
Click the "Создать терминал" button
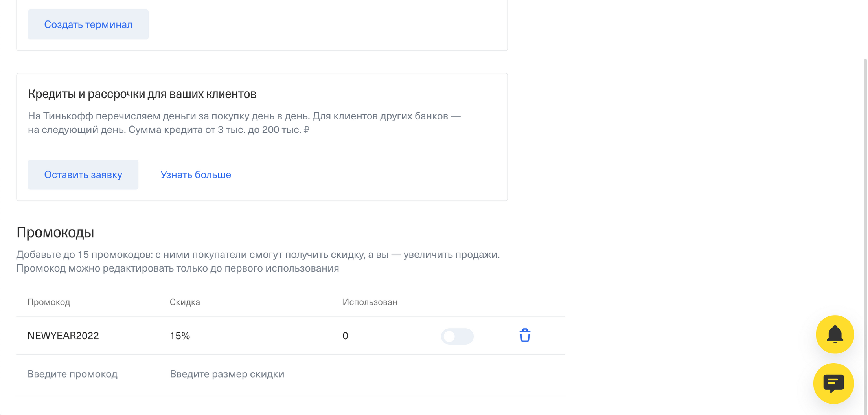pyautogui.click(x=88, y=24)
